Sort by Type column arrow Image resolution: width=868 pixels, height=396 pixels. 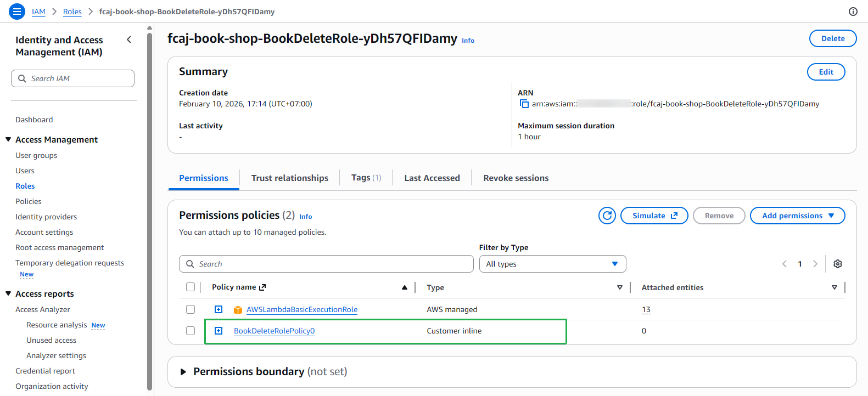click(620, 287)
